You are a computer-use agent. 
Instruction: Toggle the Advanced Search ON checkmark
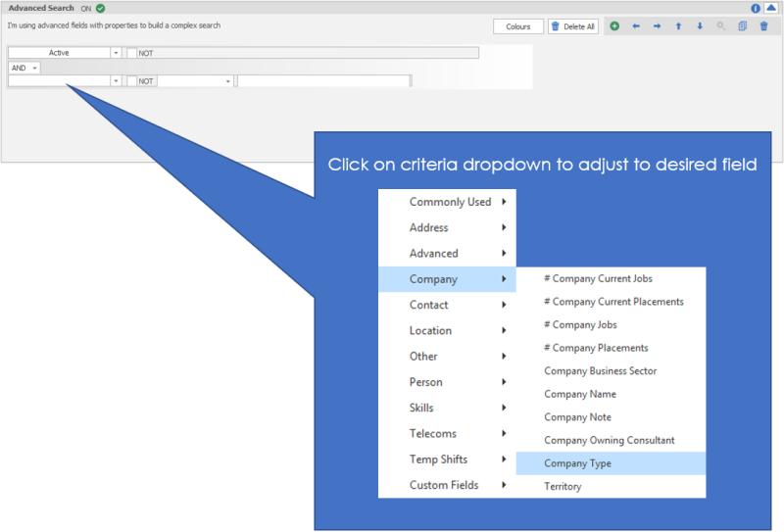point(100,8)
